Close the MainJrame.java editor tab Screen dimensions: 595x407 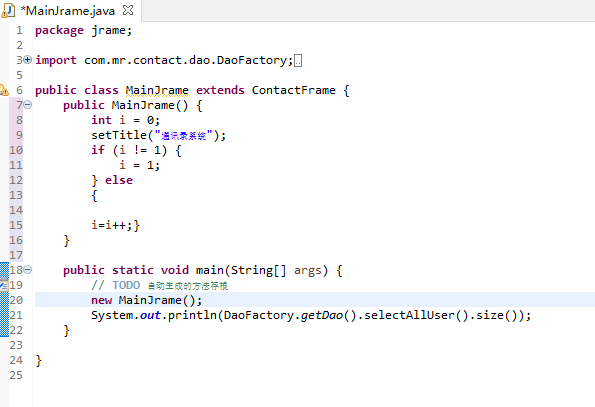(128, 10)
